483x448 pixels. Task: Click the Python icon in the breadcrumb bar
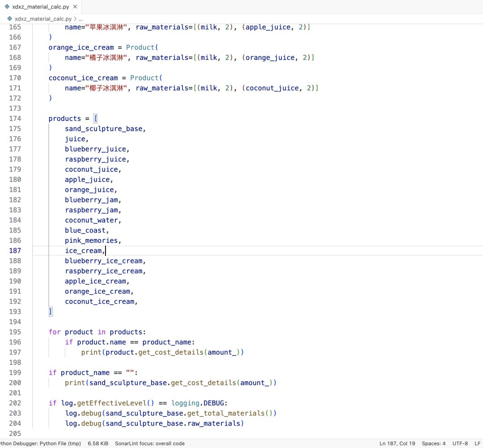click(9, 19)
